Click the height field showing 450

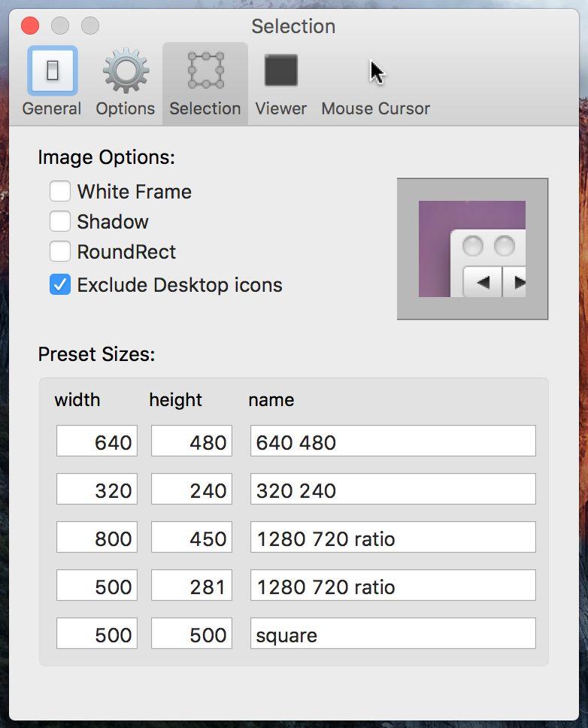[192, 538]
